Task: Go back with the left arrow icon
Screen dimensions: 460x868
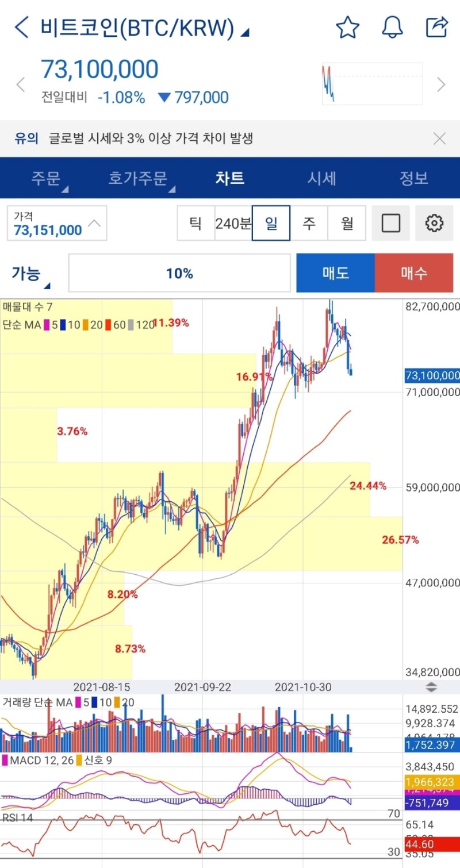Action: tap(21, 26)
